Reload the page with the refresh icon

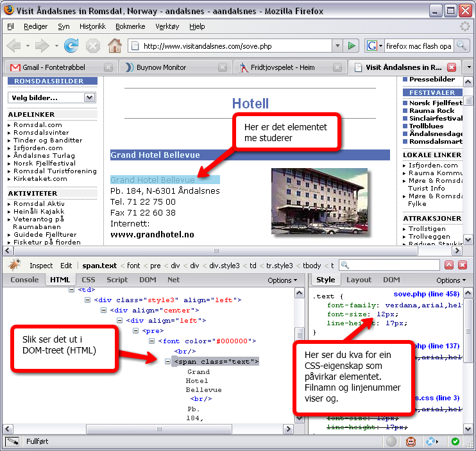[71, 46]
